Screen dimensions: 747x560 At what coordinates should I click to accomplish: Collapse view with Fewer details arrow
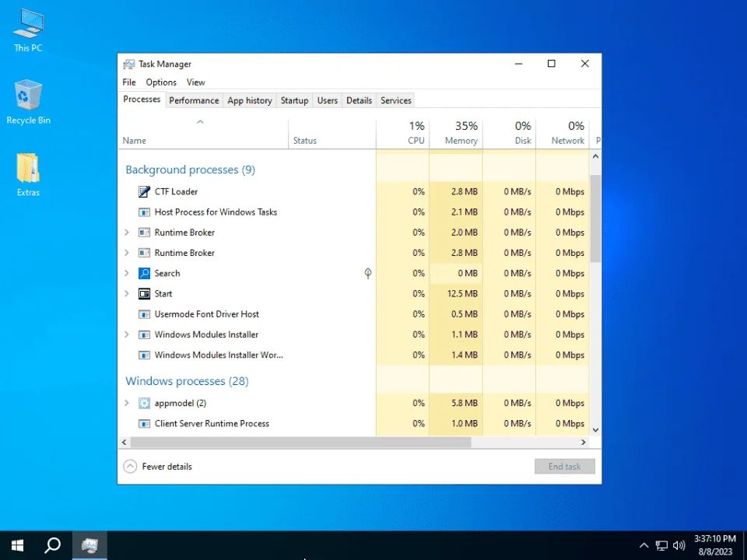tap(130, 467)
